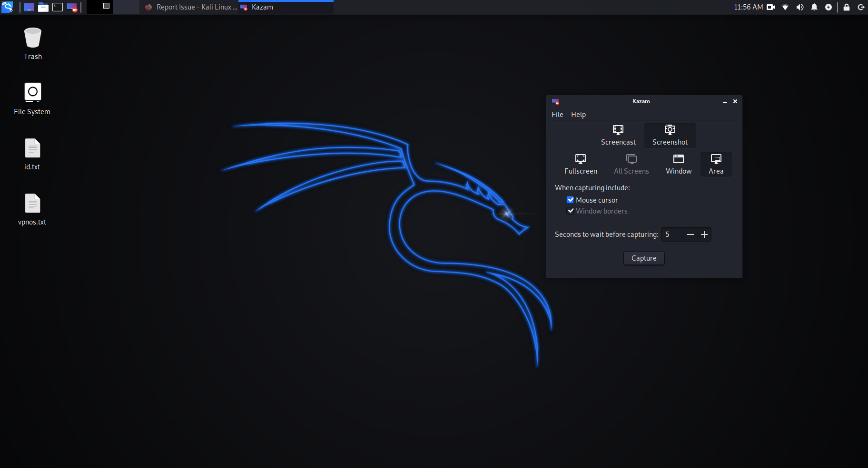Viewport: 868px width, 468px height.
Task: Open the Kali applications menu icon
Action: click(7, 7)
